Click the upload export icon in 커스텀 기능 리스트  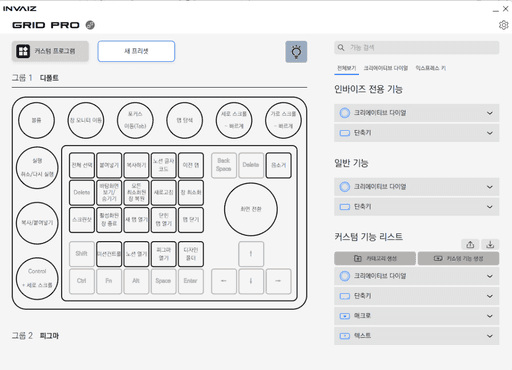pyautogui.click(x=470, y=244)
